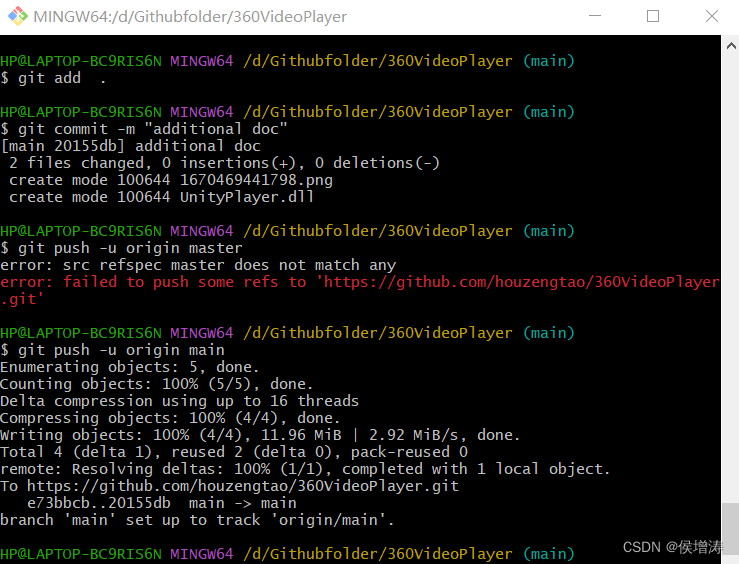This screenshot has height=564, width=739.
Task: Click the scrollbar up arrow
Action: coord(731,46)
